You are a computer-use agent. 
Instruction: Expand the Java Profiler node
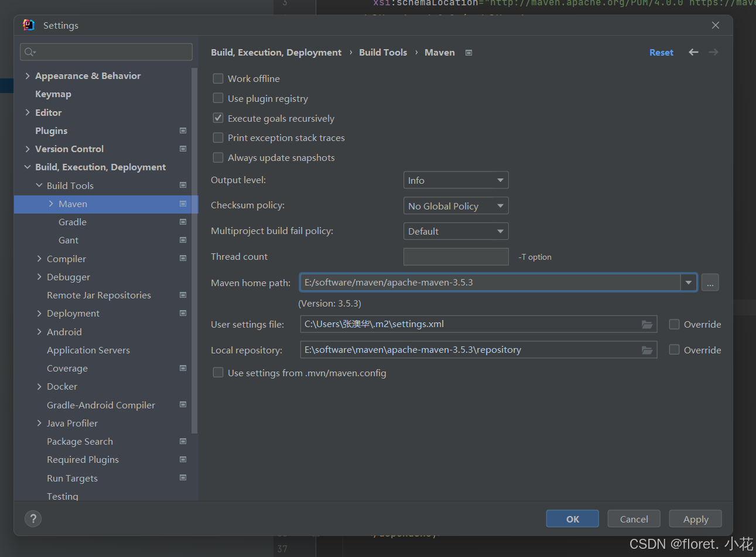point(39,423)
